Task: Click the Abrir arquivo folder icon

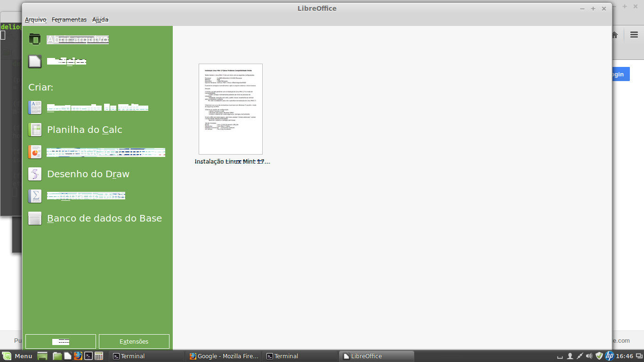Action: click(35, 39)
